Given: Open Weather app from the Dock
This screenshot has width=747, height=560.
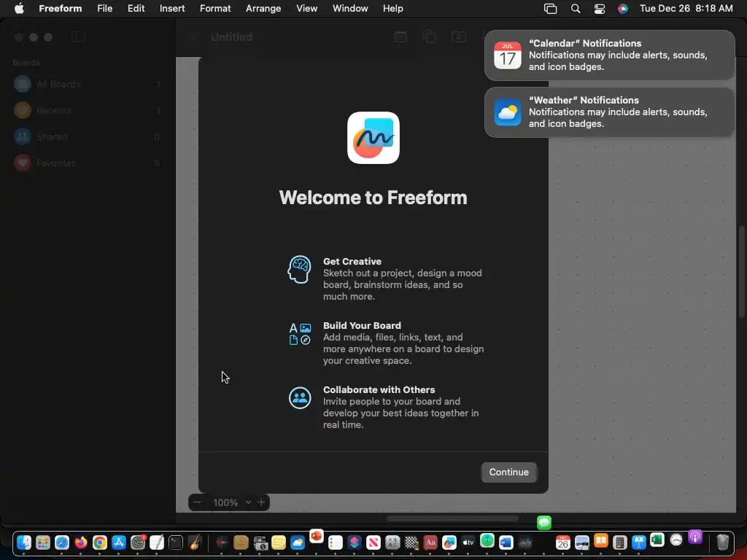Looking at the screenshot, I should tap(298, 542).
